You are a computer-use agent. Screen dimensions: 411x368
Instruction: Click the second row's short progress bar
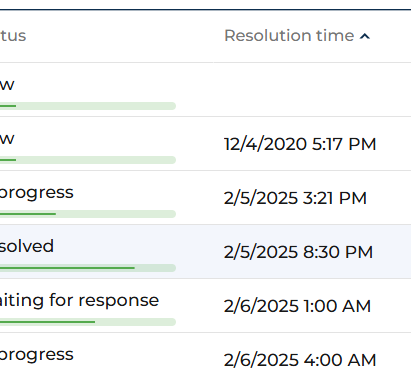click(x=88, y=160)
